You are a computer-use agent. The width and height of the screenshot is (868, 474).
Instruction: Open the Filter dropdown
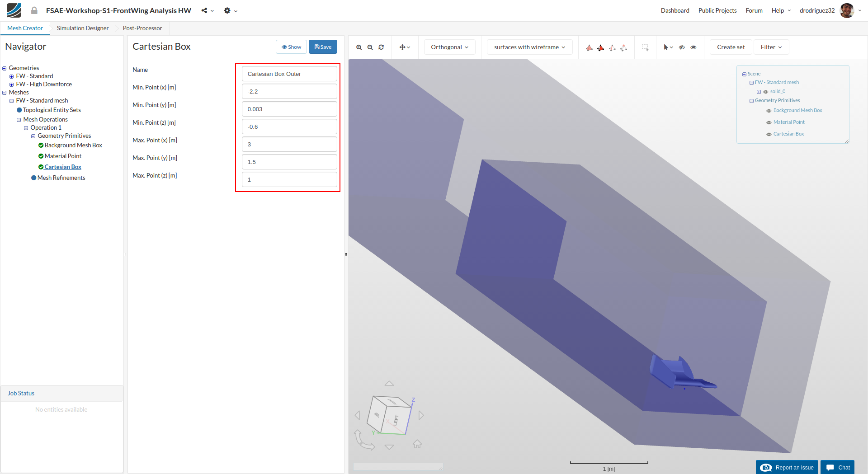(x=771, y=47)
